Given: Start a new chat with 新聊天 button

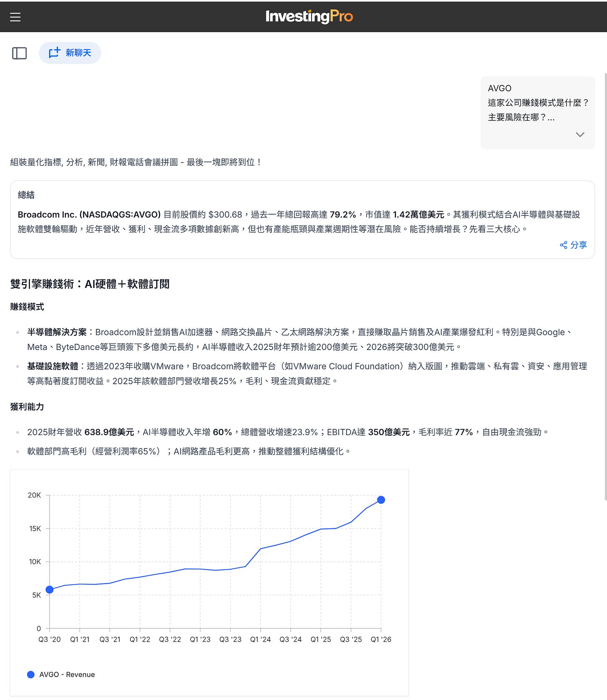Looking at the screenshot, I should point(70,53).
